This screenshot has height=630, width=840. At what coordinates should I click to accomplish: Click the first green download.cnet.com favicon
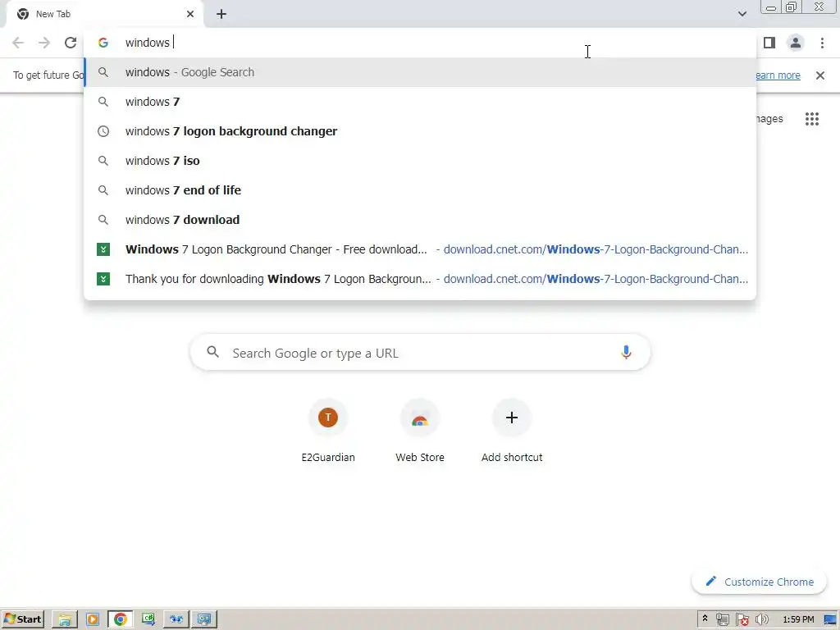(x=103, y=249)
